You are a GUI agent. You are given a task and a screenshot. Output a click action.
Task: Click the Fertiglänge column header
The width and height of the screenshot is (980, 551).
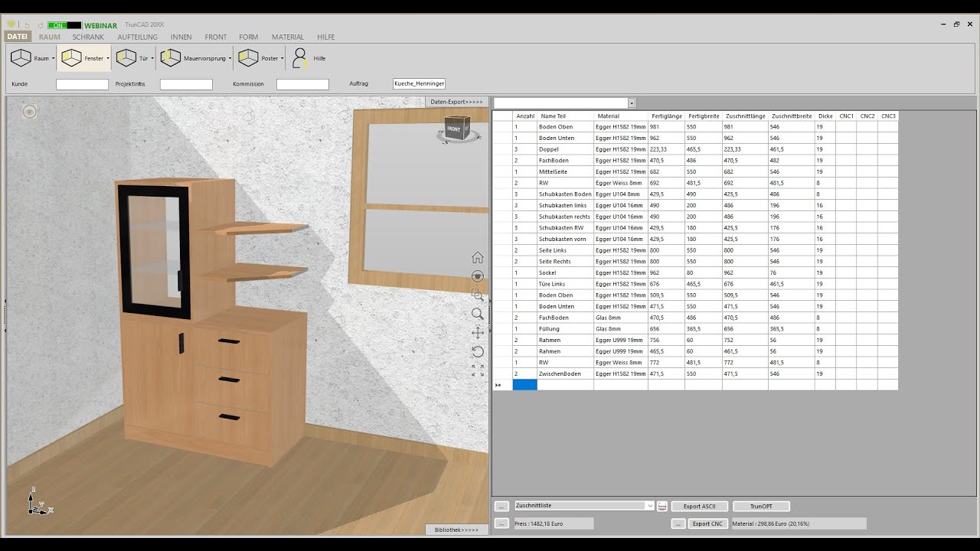point(667,116)
